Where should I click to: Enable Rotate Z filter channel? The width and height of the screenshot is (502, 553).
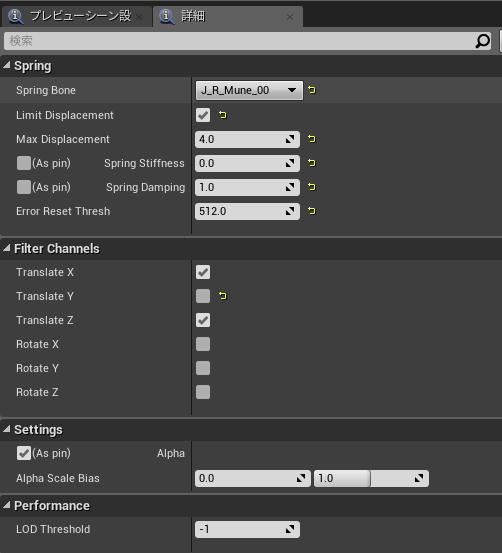coord(203,392)
